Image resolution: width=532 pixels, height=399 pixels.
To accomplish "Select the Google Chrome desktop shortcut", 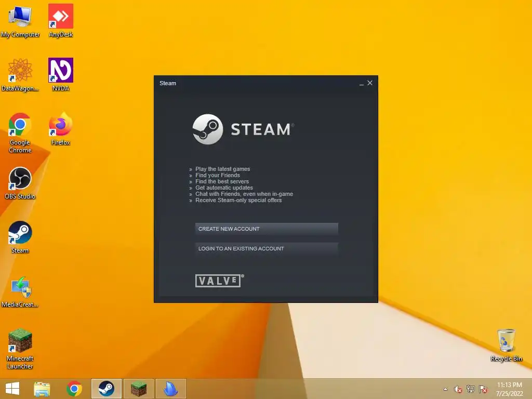I will point(20,133).
